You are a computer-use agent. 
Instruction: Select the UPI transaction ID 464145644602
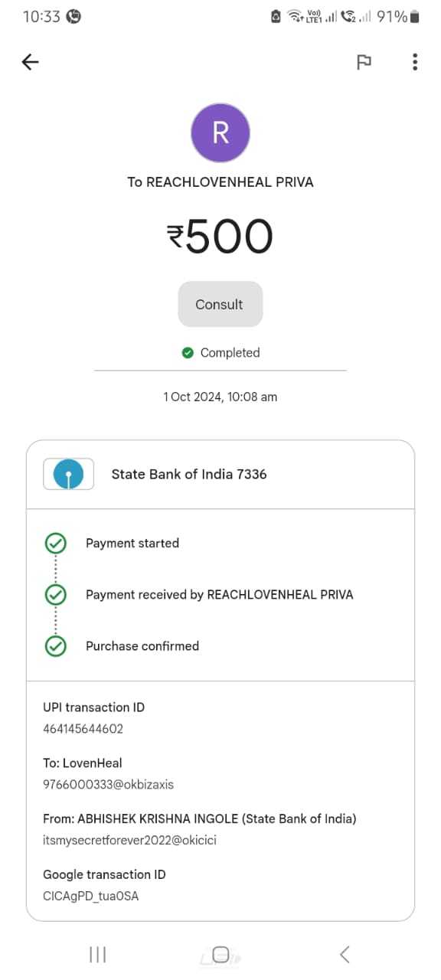[83, 729]
